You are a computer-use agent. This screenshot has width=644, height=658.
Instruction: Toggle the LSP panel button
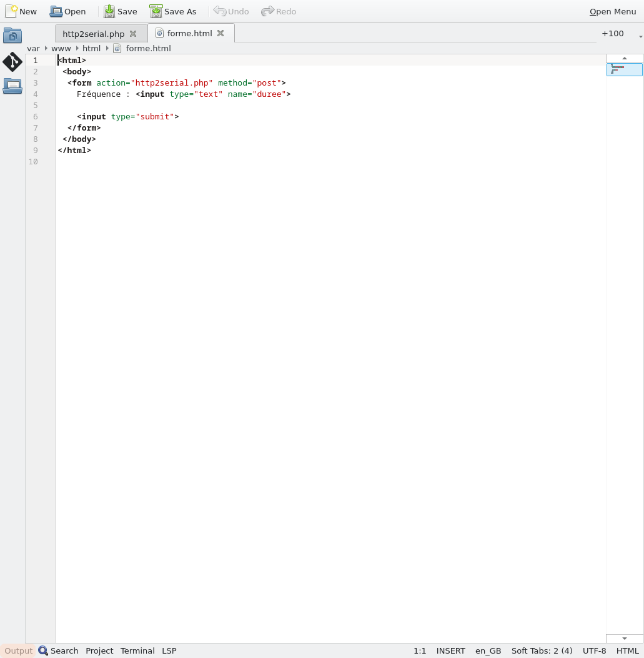coord(169,651)
